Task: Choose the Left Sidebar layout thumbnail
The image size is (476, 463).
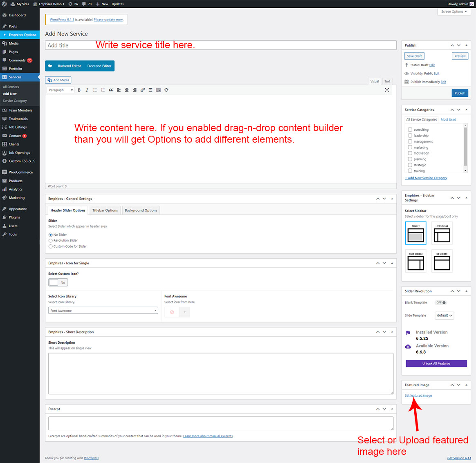Action: click(442, 233)
